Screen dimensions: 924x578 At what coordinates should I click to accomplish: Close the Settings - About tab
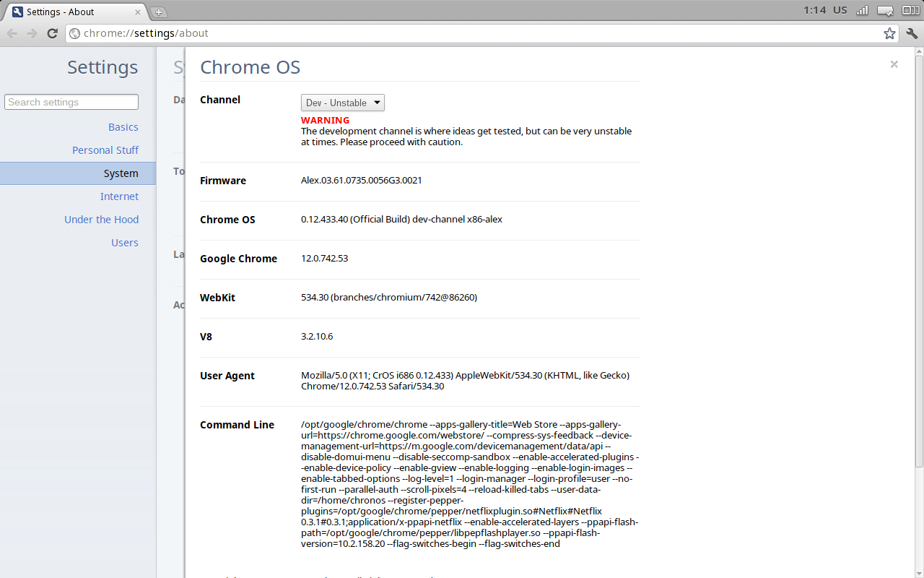[x=138, y=12]
